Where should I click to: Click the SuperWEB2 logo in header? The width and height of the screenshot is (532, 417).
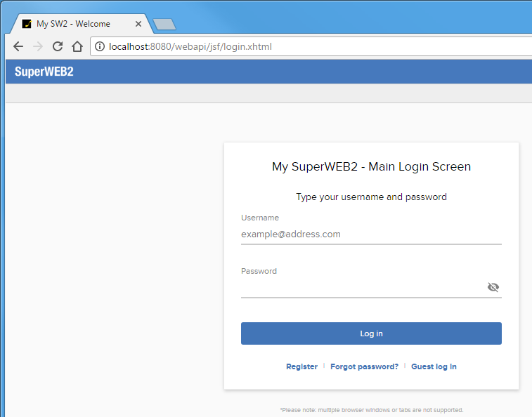pos(44,72)
